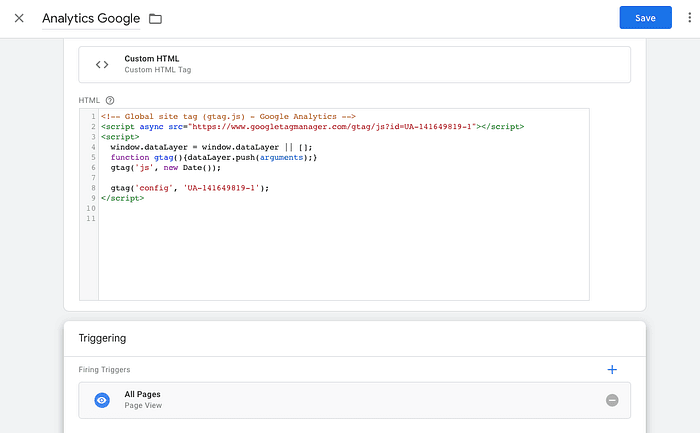Image resolution: width=700 pixels, height=433 pixels.
Task: Select the Custom HTML tag type card
Action: pyautogui.click(x=354, y=64)
